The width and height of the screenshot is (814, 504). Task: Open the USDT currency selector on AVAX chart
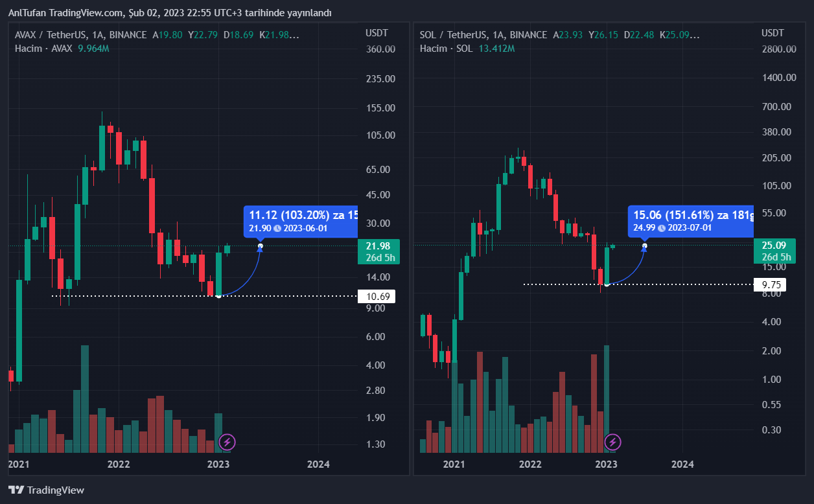click(376, 33)
